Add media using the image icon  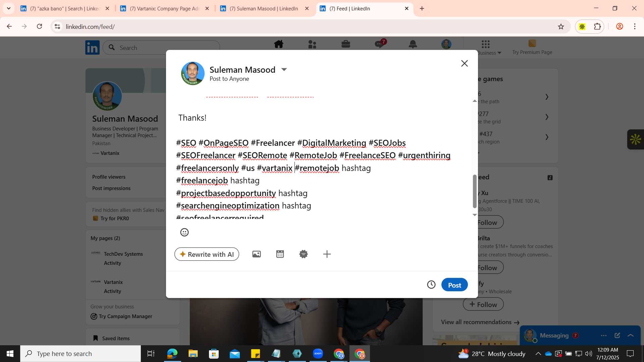tap(257, 254)
